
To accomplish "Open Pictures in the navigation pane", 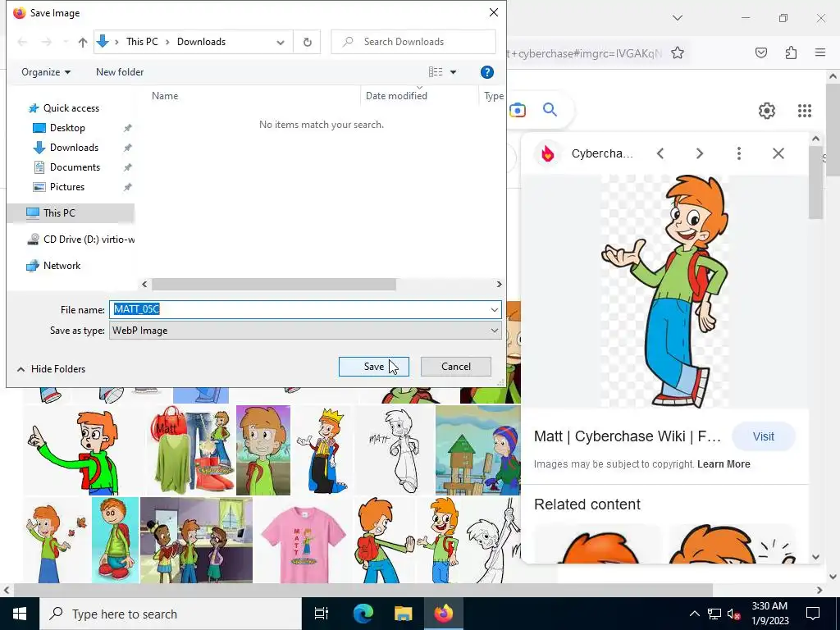I will [x=67, y=187].
